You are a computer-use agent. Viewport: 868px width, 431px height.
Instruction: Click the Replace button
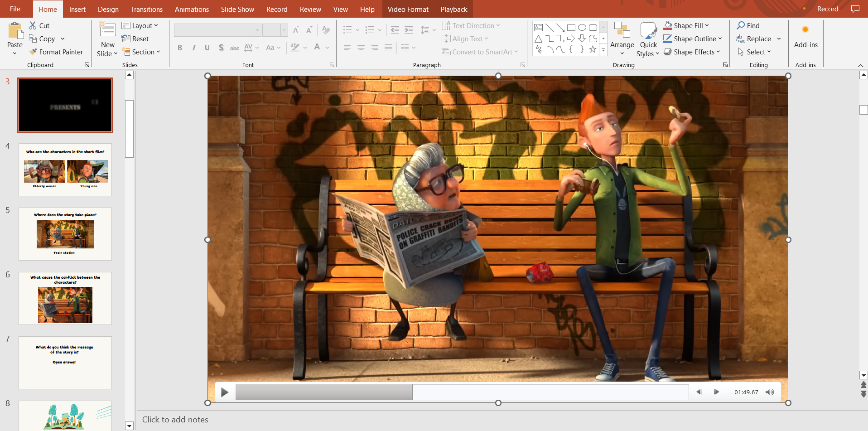[x=754, y=39]
